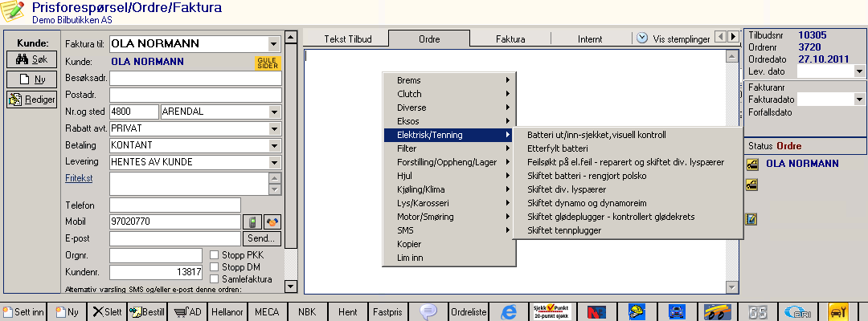
Task: Open the Betaling KONTANT dropdown
Action: click(275, 145)
